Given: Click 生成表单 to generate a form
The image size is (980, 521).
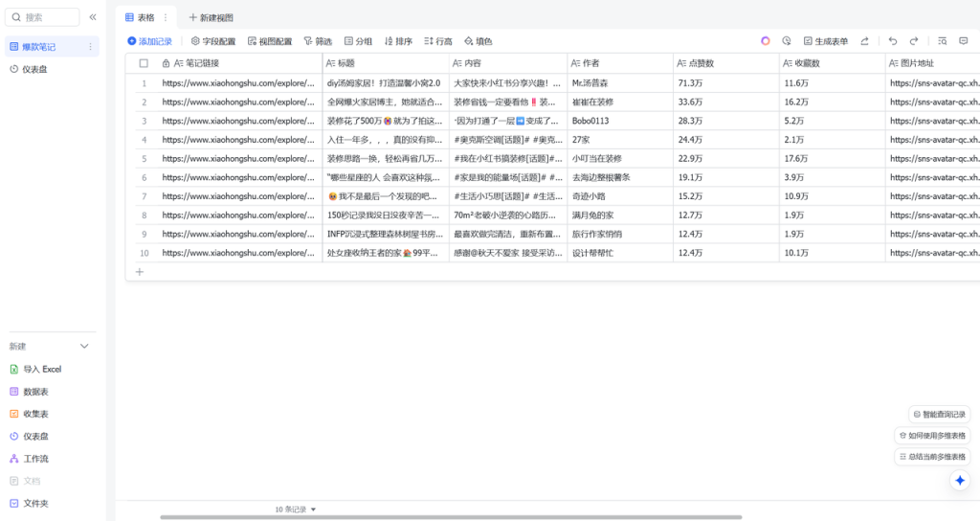Looking at the screenshot, I should pos(826,41).
